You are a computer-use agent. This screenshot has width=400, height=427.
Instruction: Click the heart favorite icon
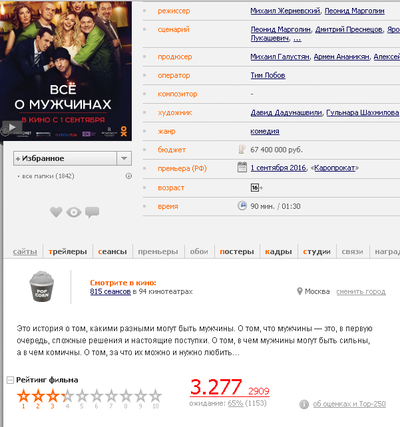click(x=56, y=212)
